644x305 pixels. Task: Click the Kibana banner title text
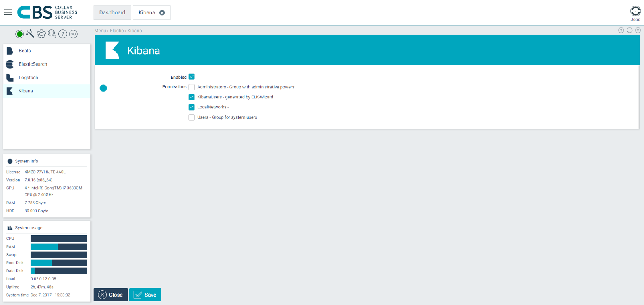[144, 51]
